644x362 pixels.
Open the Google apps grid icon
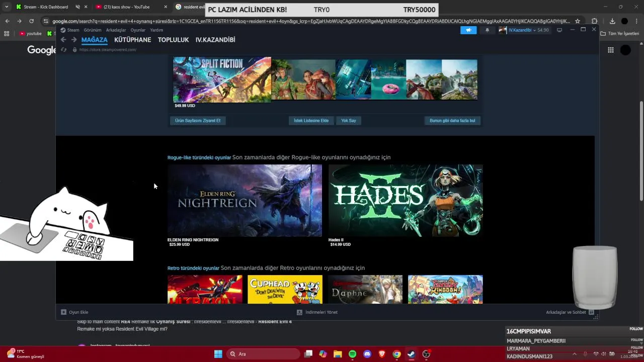point(610,50)
